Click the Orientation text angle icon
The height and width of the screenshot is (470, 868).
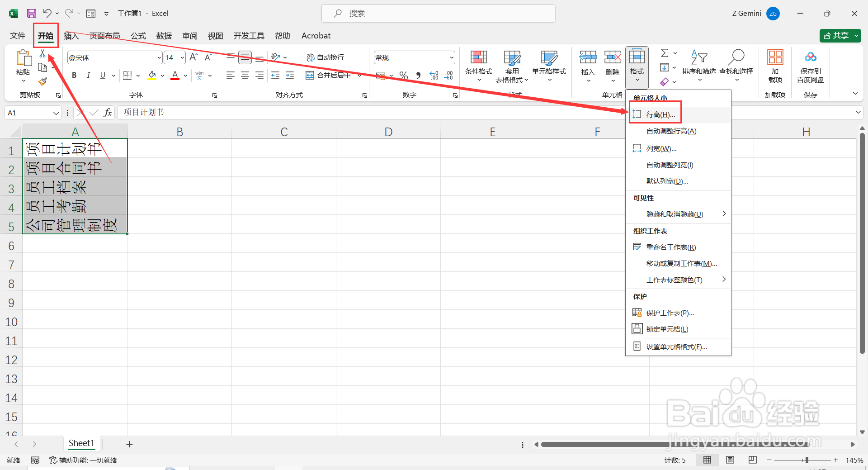(x=276, y=57)
